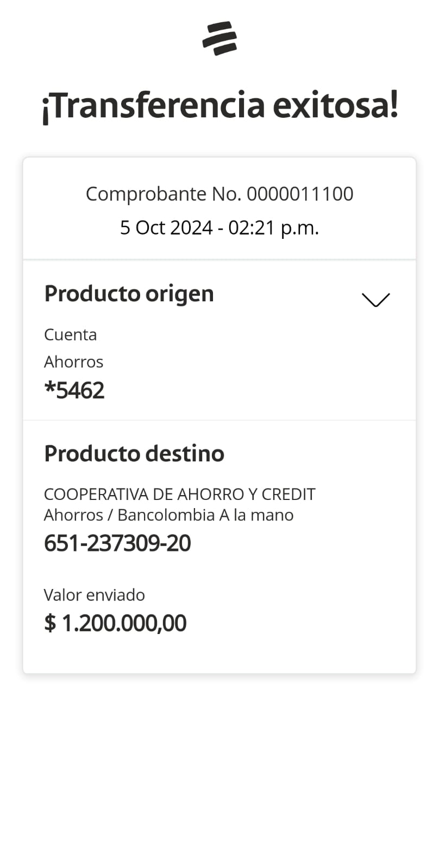Click 'Ahorros' under Producto origen
Screen dimensions: 439x868
(73, 362)
